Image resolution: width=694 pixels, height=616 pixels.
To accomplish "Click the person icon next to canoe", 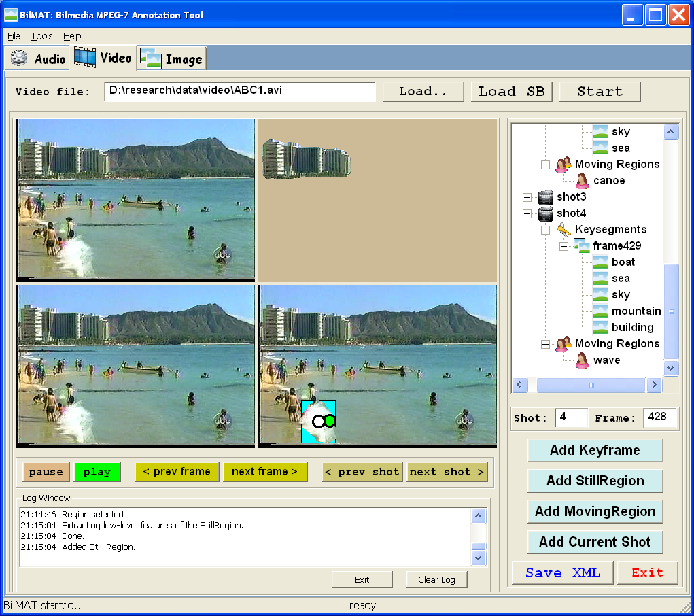I will point(582,181).
